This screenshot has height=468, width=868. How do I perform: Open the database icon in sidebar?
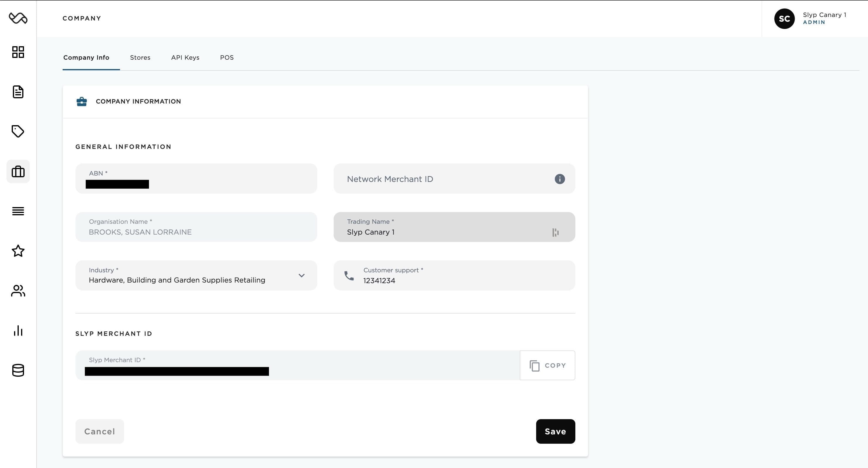[18, 370]
